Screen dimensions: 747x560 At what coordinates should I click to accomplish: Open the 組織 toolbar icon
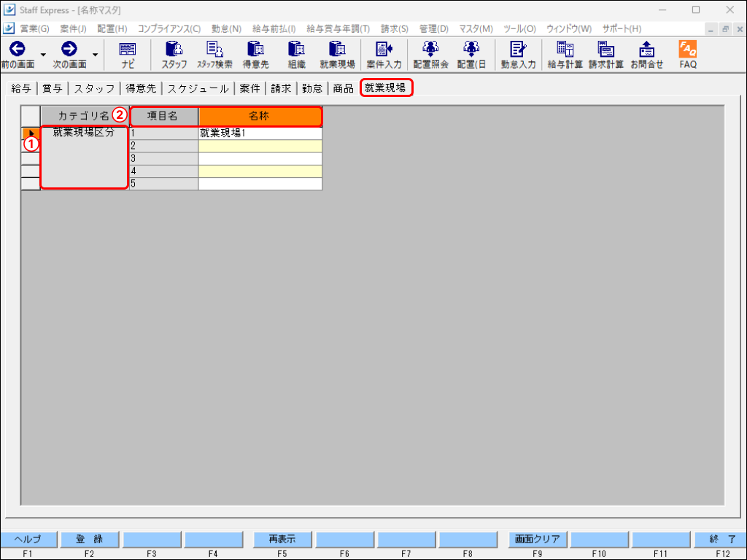(296, 55)
